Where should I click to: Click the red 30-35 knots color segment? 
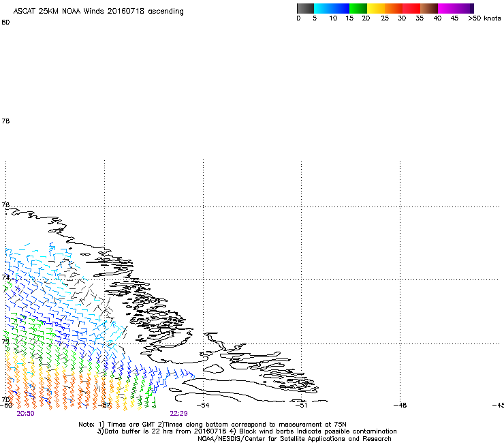point(411,8)
